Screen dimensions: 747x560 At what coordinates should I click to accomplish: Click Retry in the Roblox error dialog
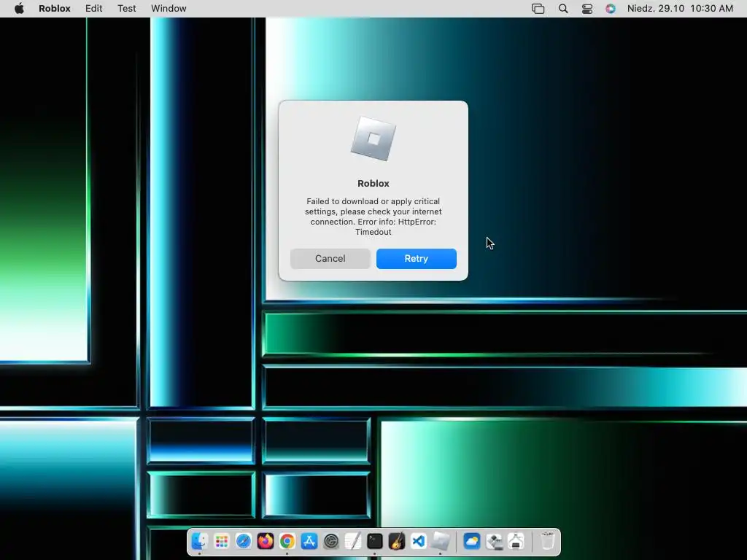416,259
